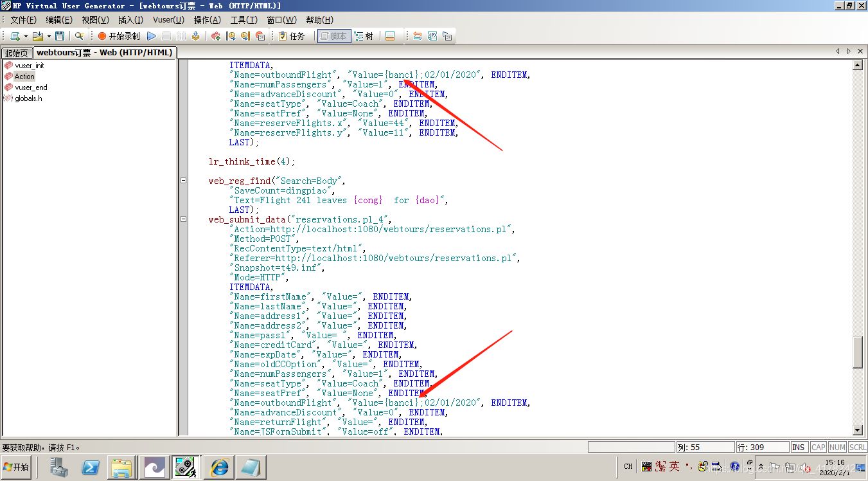The image size is (868, 481).
Task: Click the editor scrollbar up arrow
Action: point(857,65)
